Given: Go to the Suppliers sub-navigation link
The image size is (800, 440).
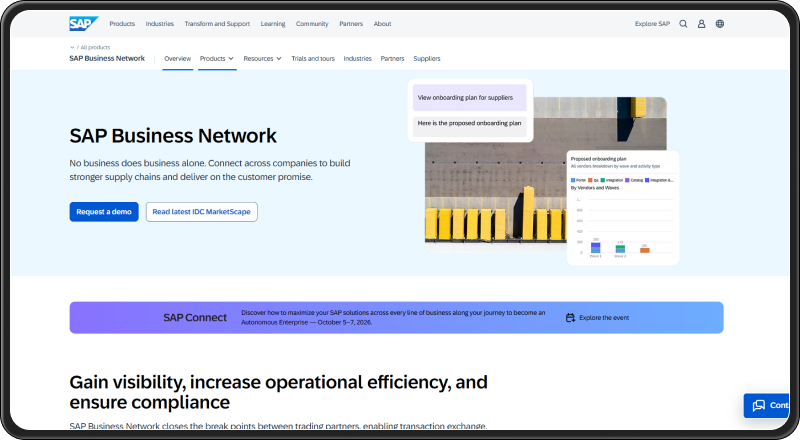Looking at the screenshot, I should 427,59.
